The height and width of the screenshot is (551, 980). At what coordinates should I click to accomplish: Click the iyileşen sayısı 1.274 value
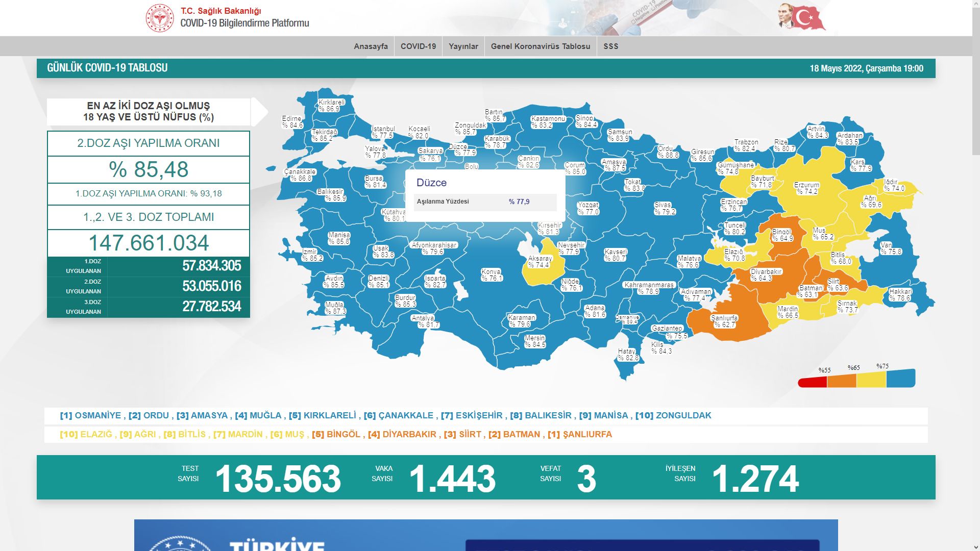pos(755,479)
